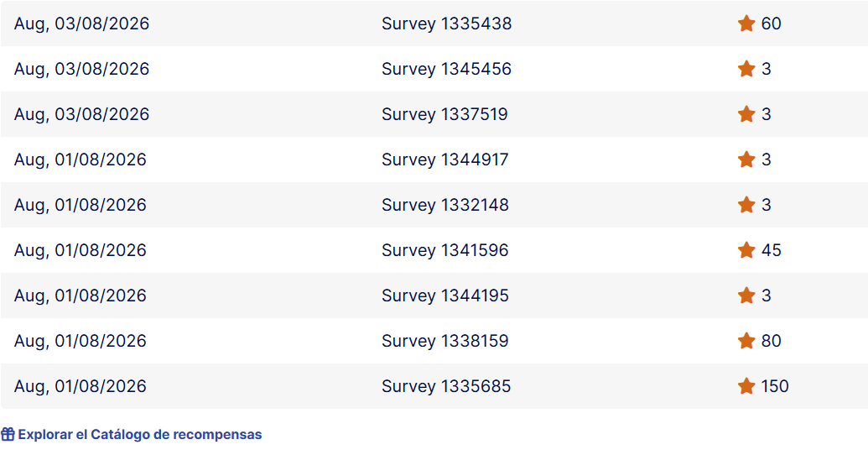Click the gift icon by Catálogo de recompensas
Screen dimensions: 868x455
point(8,434)
